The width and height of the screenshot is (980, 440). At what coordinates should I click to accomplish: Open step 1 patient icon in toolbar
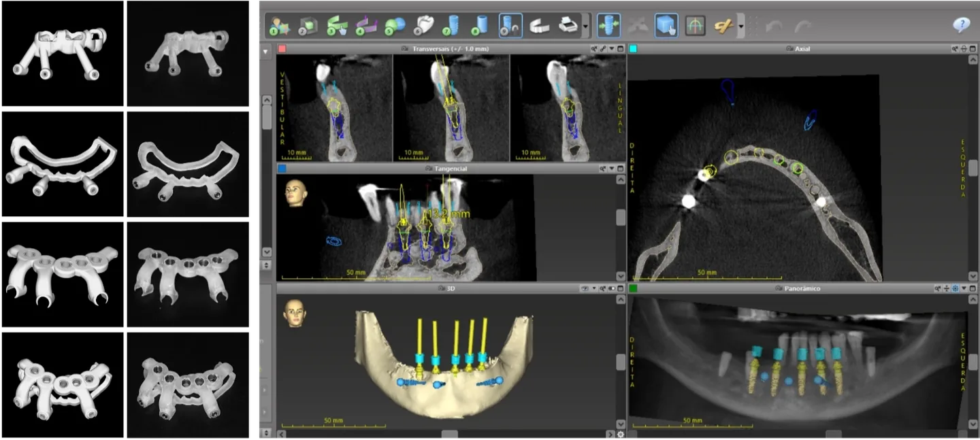tap(278, 25)
